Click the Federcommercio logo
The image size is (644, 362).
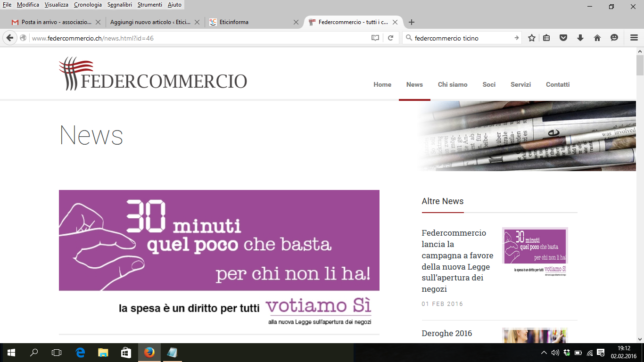153,74
